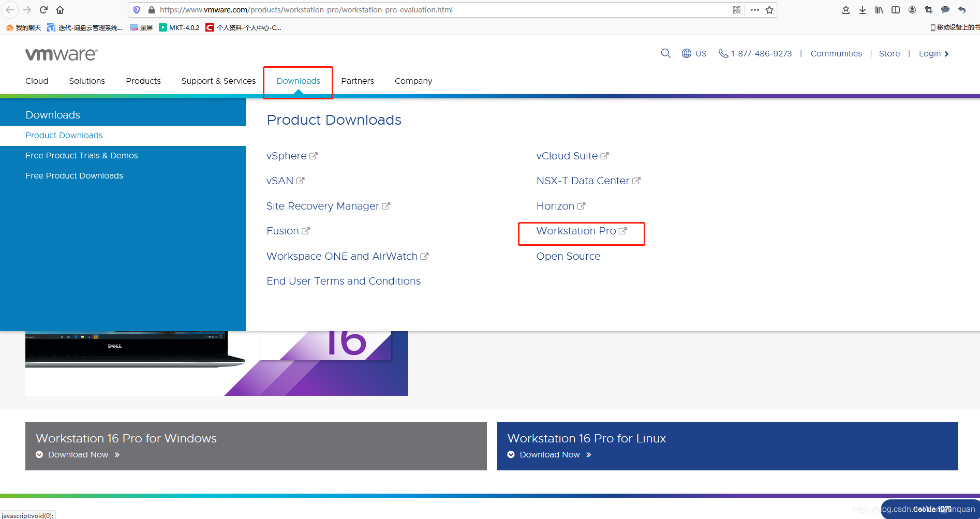Click the VMware logo
The width and height of the screenshot is (980, 519).
(x=62, y=54)
